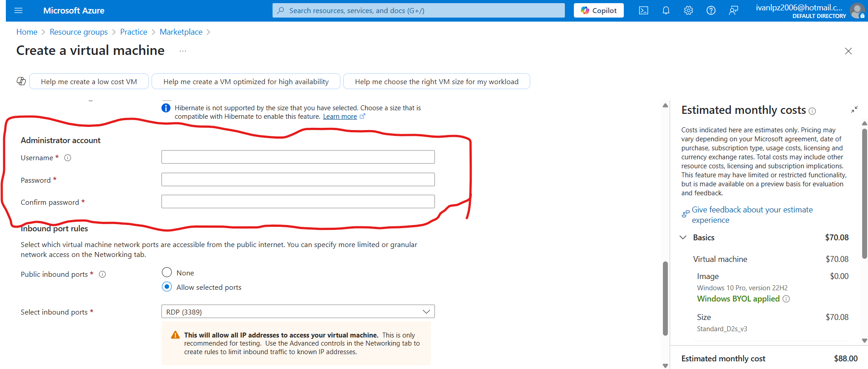Viewport: 868px width, 369px height.
Task: Click the Basics $70.08 amount
Action: [x=837, y=238]
